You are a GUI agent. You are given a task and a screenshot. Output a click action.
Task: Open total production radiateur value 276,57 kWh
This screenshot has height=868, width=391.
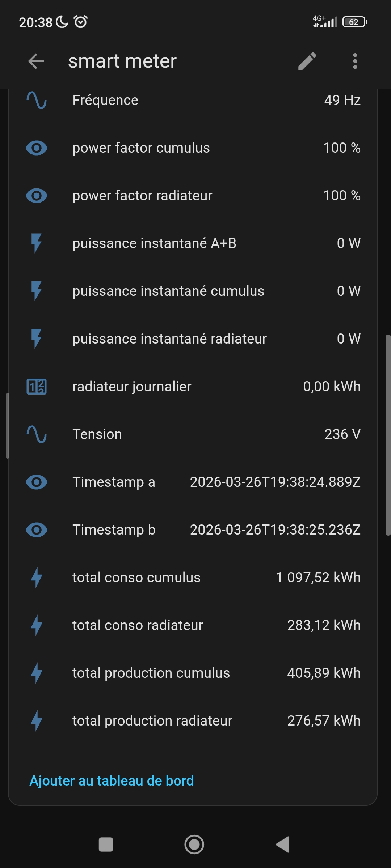pyautogui.click(x=324, y=721)
